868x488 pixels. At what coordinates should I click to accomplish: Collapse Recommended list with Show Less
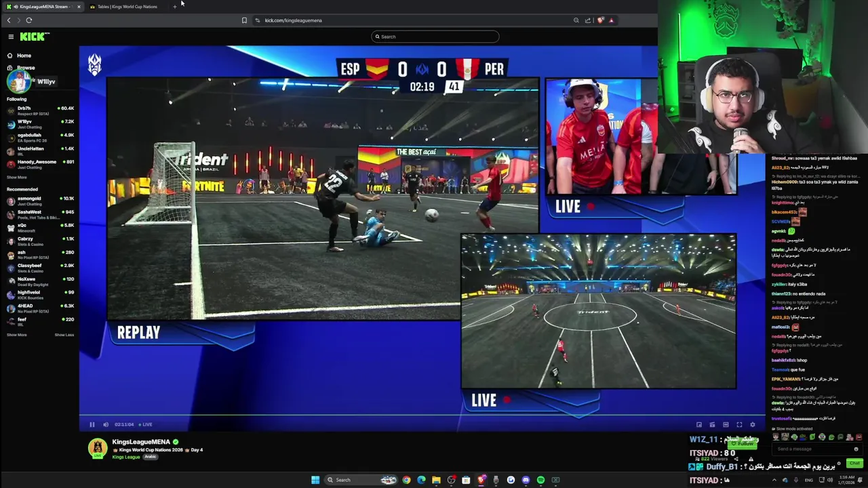tap(64, 335)
